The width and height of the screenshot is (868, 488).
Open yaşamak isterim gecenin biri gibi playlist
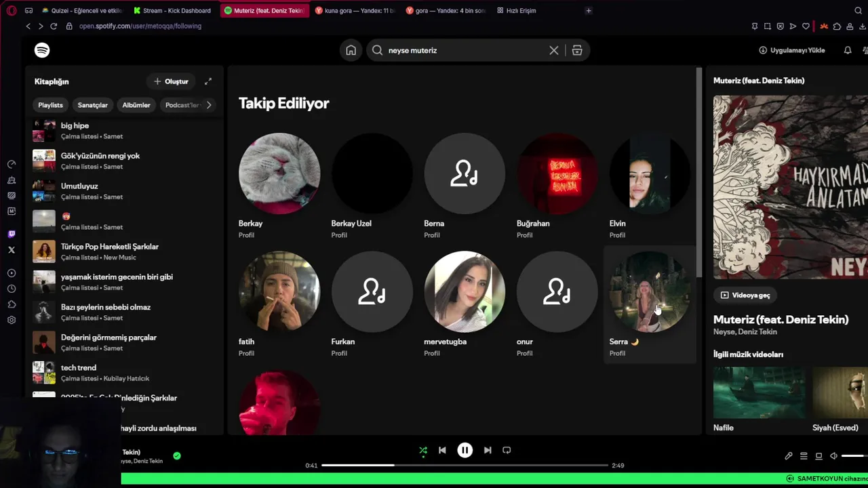125,282
